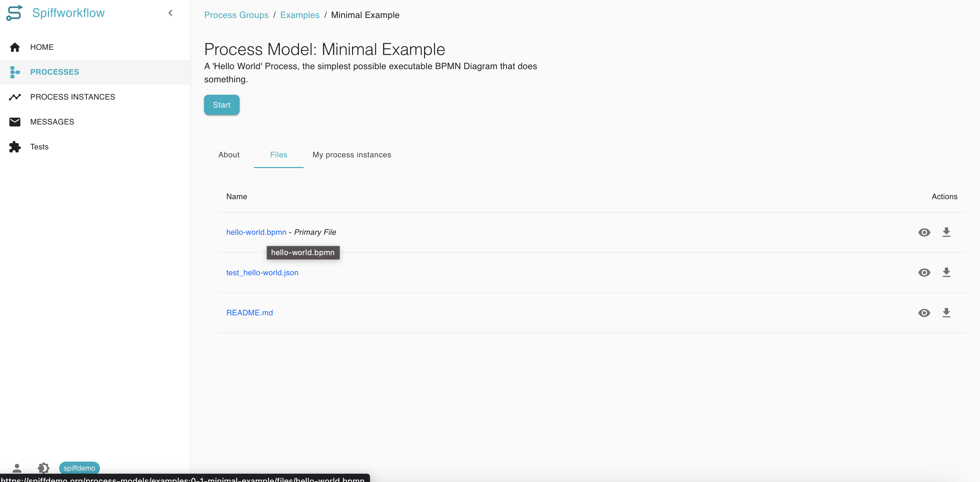Go to HOME in sidebar
980x482 pixels.
(95, 47)
